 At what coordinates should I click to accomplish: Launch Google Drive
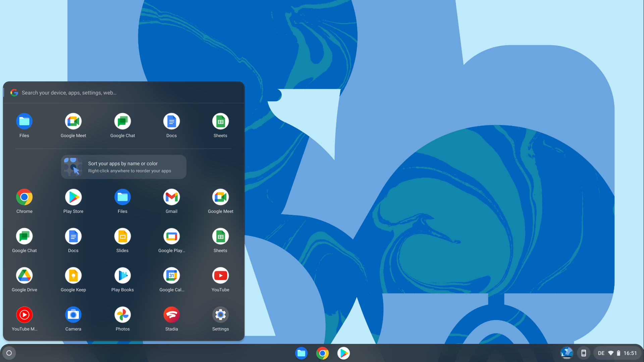[x=24, y=276]
